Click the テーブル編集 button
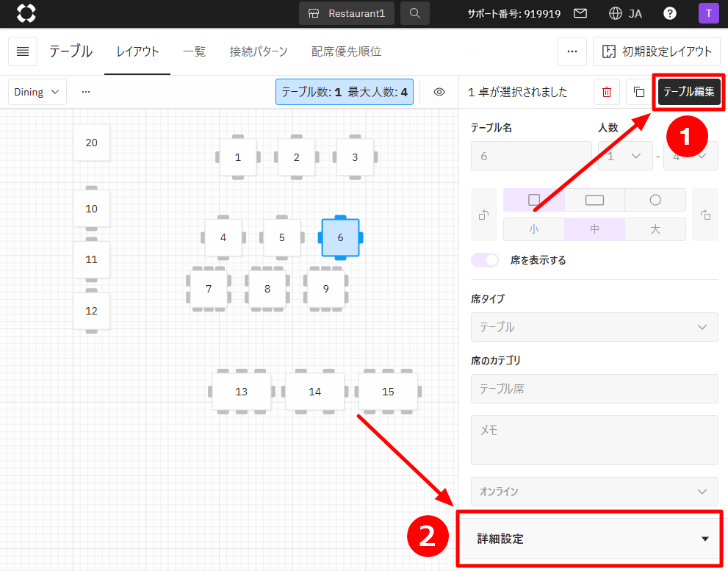728x571 pixels. click(689, 92)
